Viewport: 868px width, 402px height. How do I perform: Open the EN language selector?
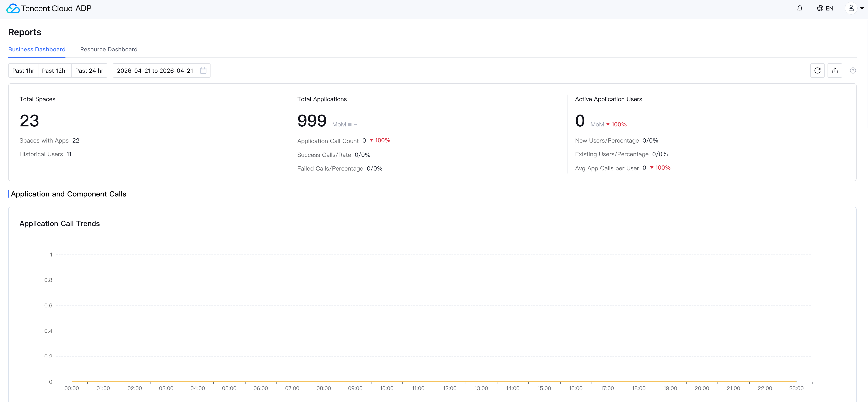tap(829, 8)
